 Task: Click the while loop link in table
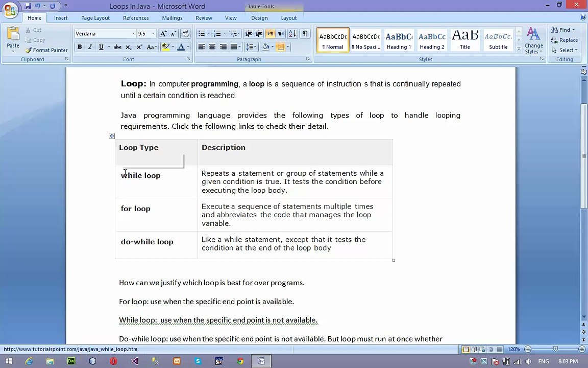coord(141,175)
